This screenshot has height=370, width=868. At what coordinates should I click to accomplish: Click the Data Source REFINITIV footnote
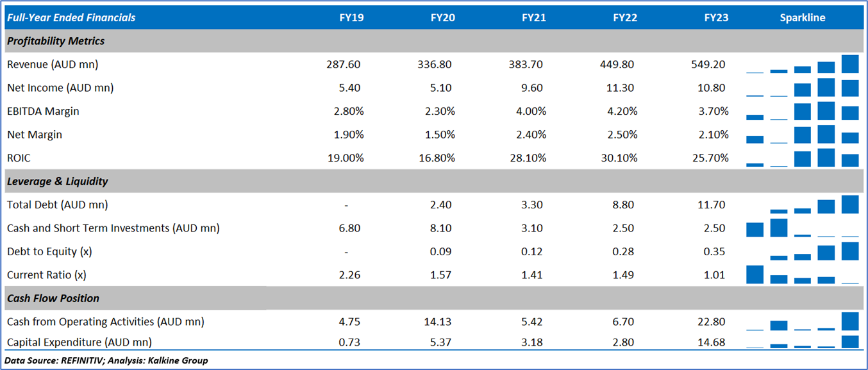[x=106, y=360]
